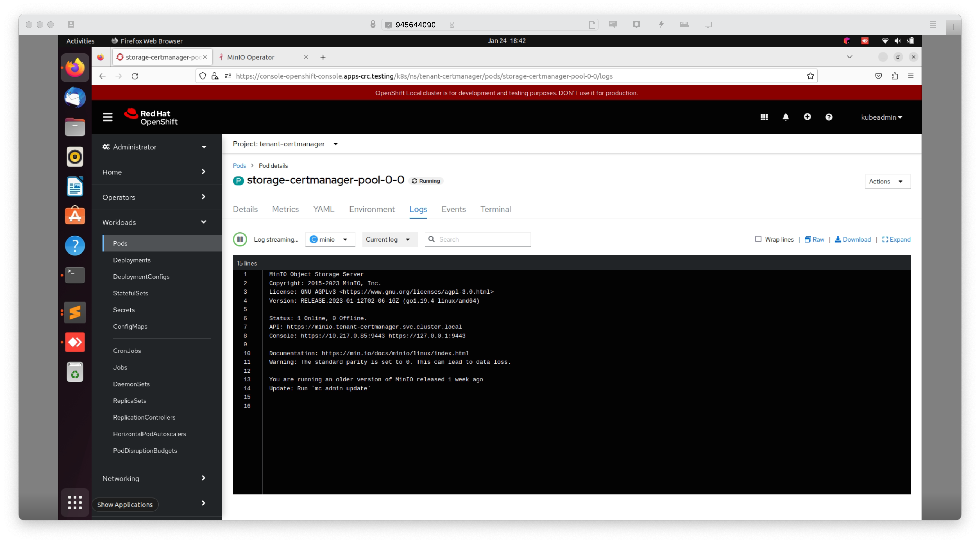Viewport: 980px width, 543px height.
Task: Close the MinIO Operator tab
Action: pos(306,57)
